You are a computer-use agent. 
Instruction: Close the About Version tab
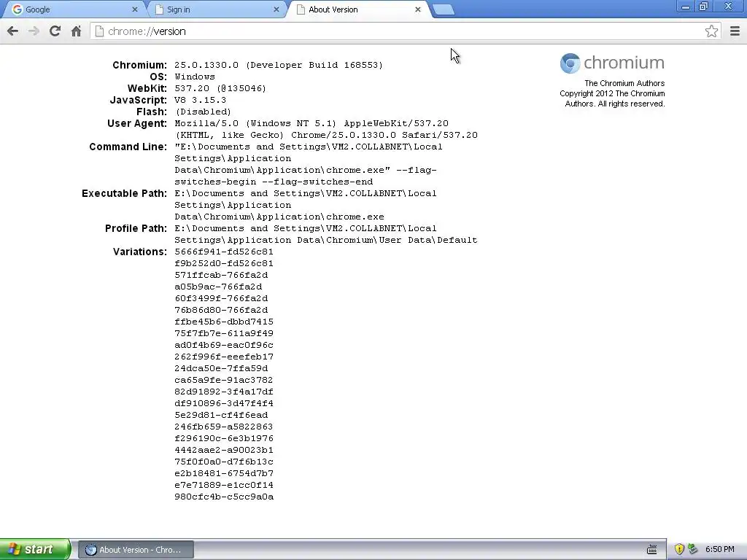click(x=418, y=9)
